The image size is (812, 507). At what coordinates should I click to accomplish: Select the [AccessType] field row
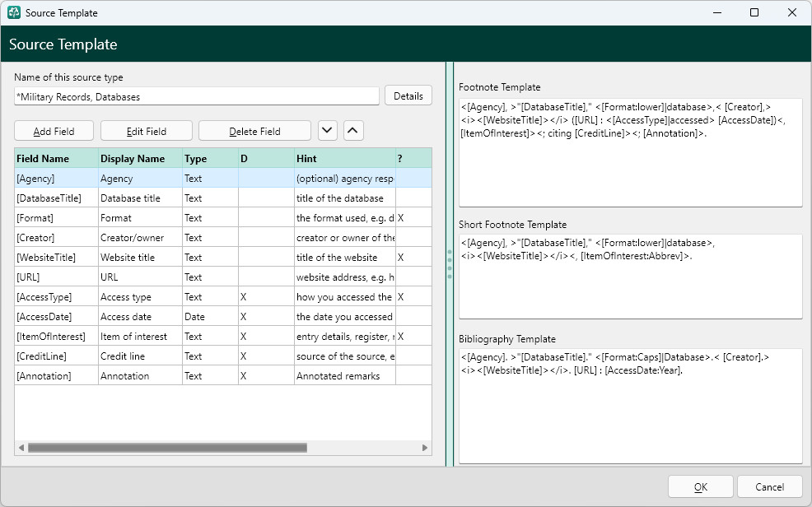223,296
